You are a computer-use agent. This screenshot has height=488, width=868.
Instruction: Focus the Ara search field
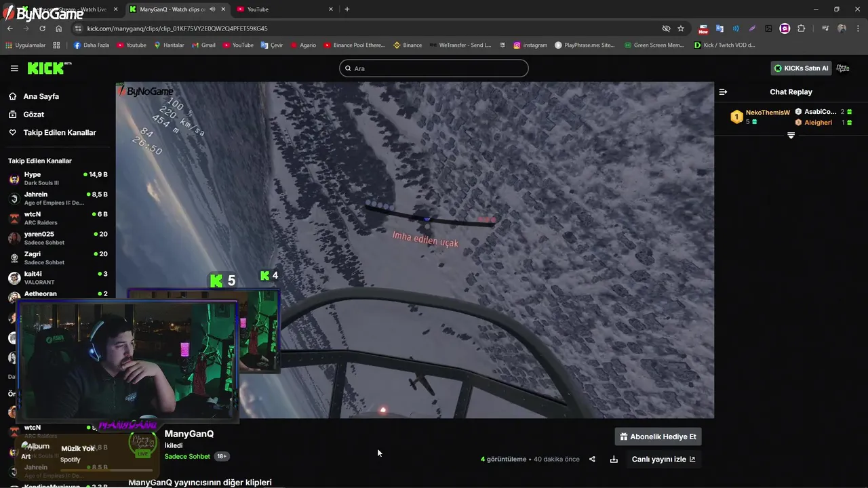click(434, 68)
